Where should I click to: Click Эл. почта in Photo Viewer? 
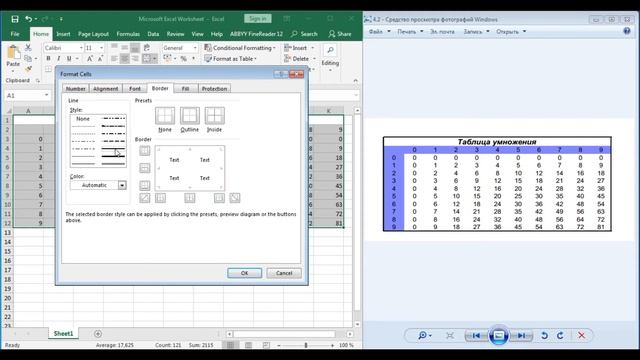point(442,31)
